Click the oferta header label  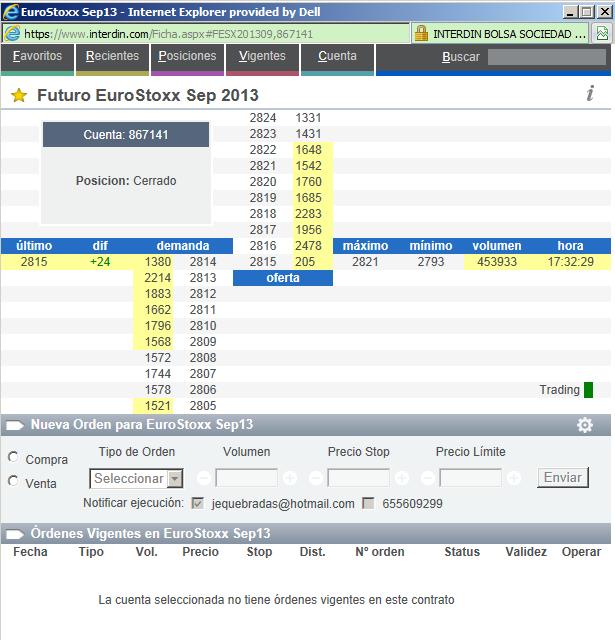coord(283,278)
